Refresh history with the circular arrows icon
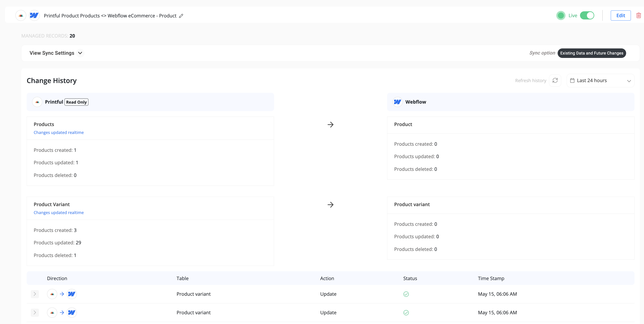The image size is (644, 324). point(555,81)
